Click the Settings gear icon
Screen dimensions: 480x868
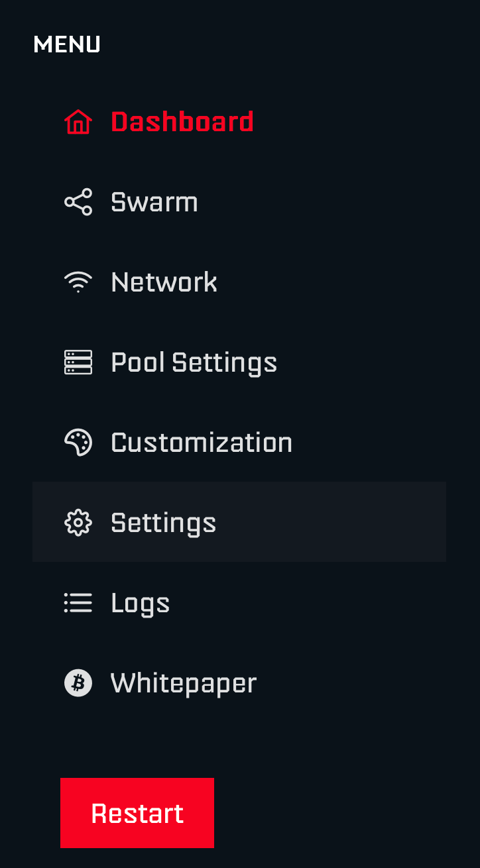coord(78,523)
